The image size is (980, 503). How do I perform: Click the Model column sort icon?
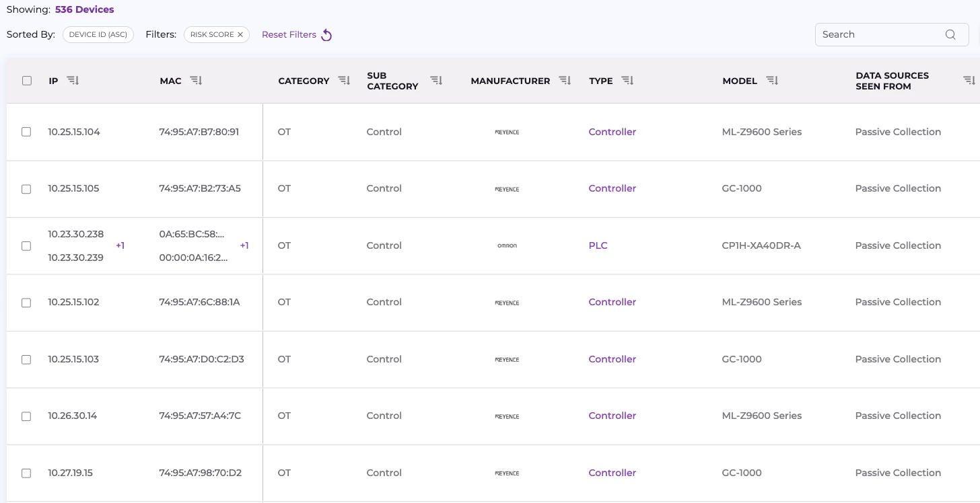tap(772, 81)
